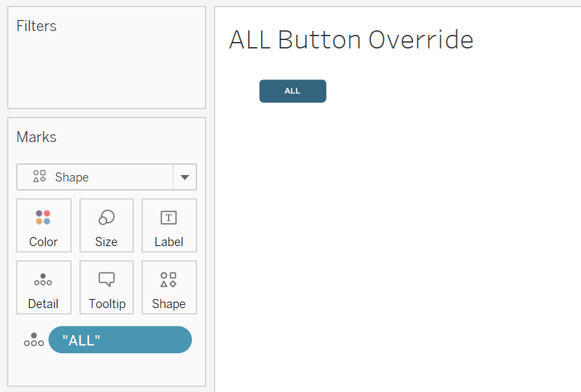
Task: Open the Color marks card
Action: (44, 225)
